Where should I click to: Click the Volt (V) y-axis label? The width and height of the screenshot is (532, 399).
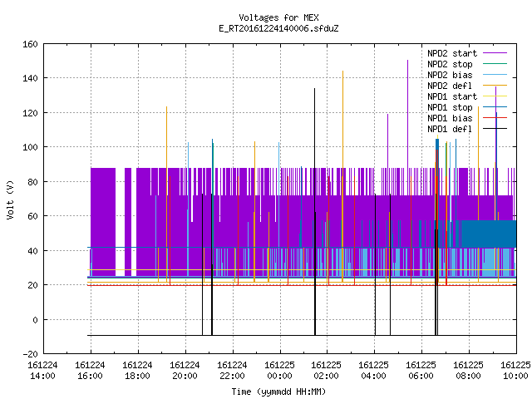pyautogui.click(x=10, y=199)
